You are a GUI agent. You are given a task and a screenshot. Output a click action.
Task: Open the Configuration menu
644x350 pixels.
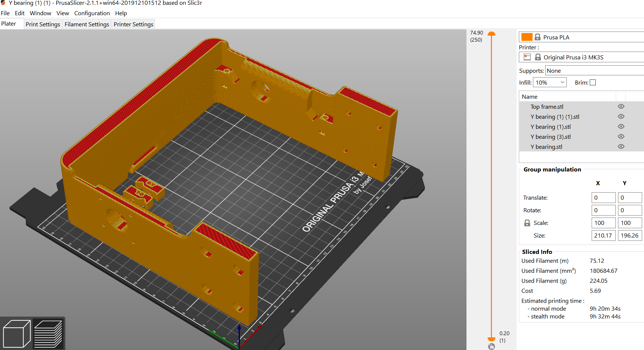point(92,13)
